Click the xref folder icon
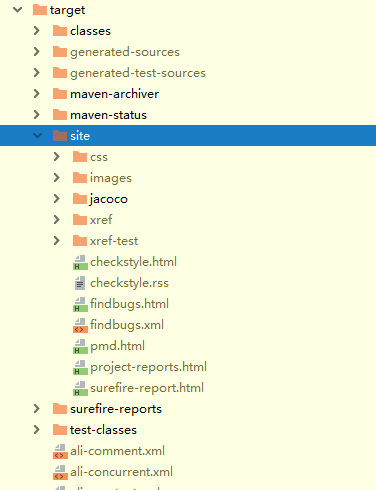 click(x=80, y=220)
